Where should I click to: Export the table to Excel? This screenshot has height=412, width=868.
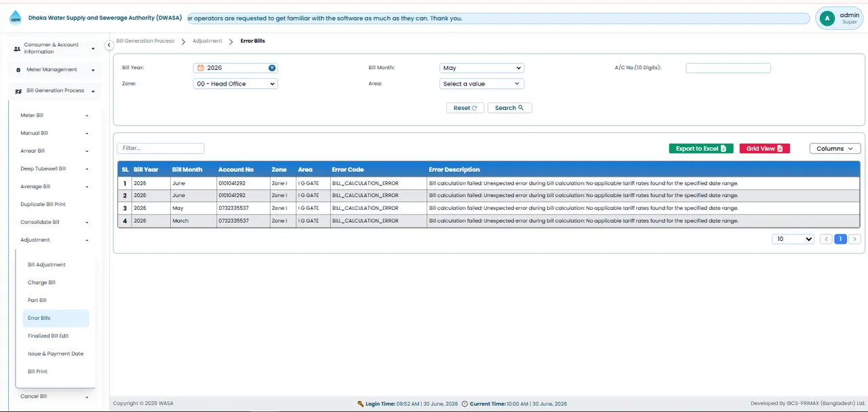coord(701,149)
